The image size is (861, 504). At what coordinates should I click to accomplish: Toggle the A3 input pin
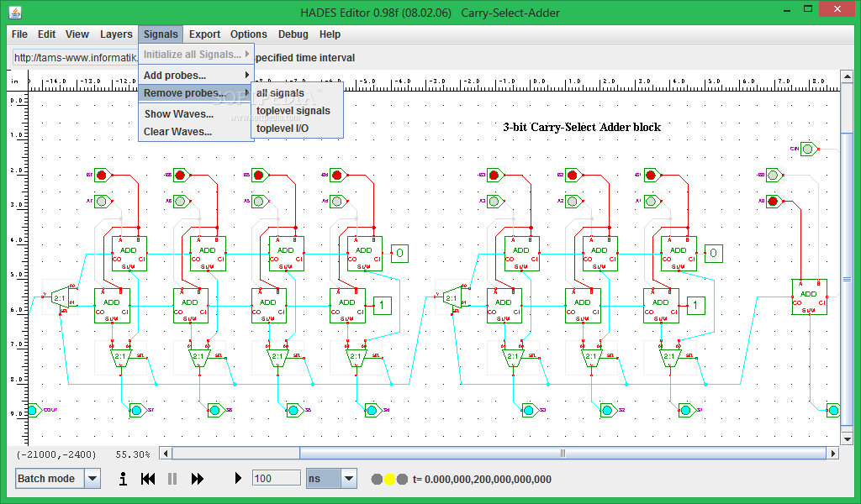[495, 202]
